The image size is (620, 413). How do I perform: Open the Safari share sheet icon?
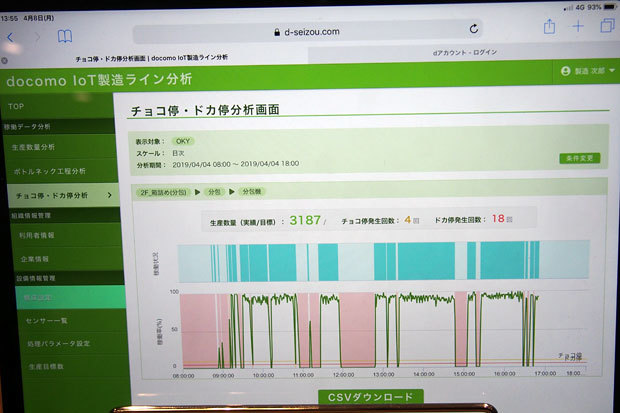[549, 27]
